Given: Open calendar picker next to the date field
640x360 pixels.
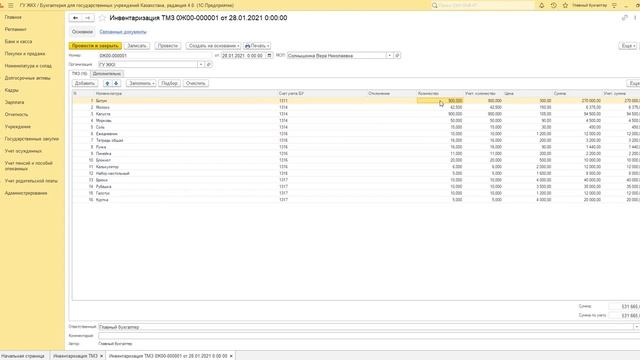Looking at the screenshot, I should pos(269,56).
